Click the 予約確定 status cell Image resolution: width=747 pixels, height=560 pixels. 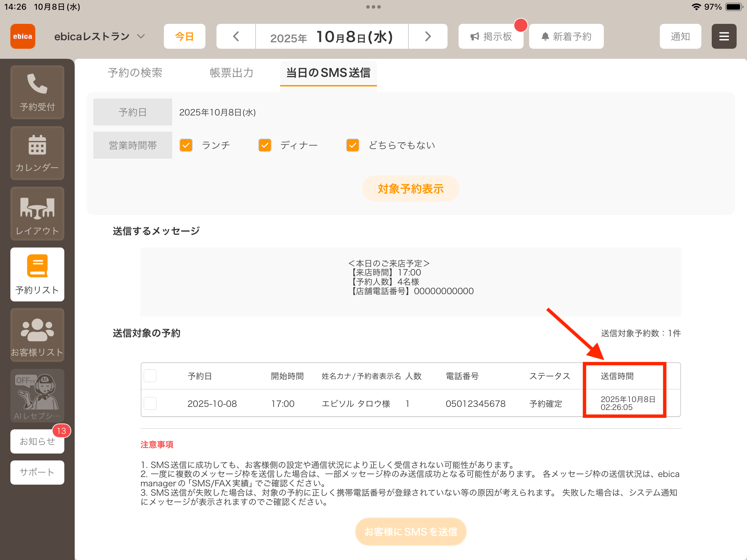546,404
